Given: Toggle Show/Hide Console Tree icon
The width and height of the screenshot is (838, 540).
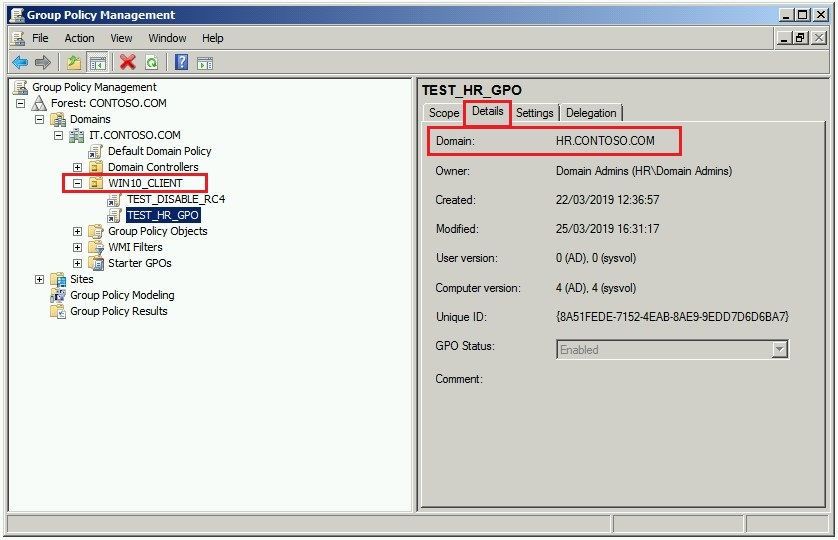Looking at the screenshot, I should tap(97, 63).
